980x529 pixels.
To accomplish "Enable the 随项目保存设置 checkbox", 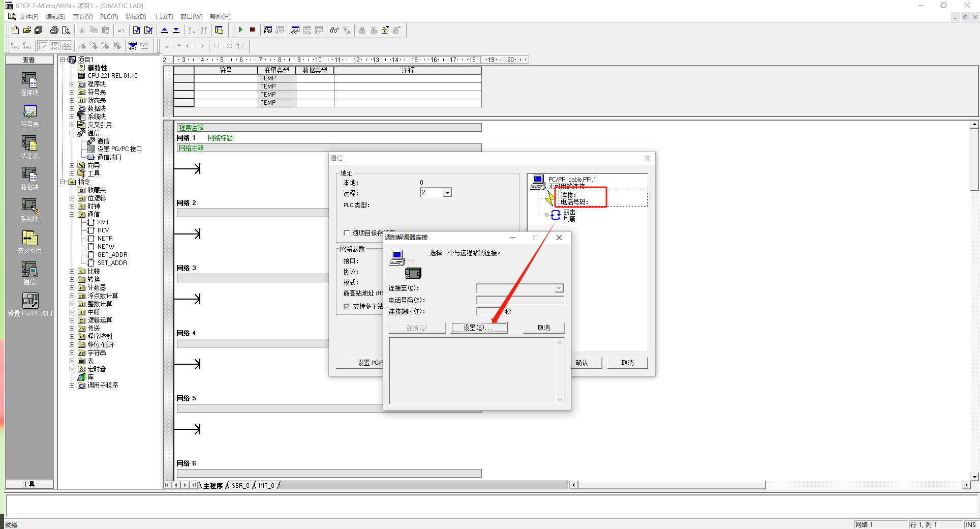I will [347, 233].
